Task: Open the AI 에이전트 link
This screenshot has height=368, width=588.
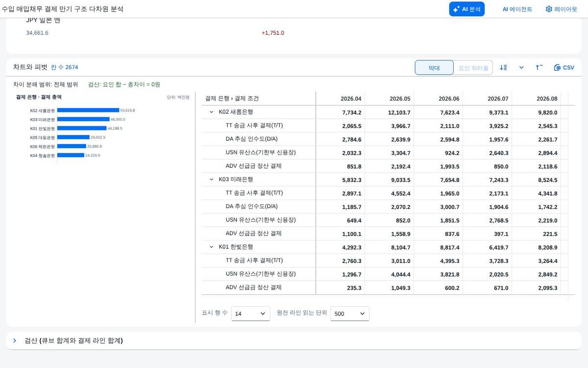Action: 517,9
